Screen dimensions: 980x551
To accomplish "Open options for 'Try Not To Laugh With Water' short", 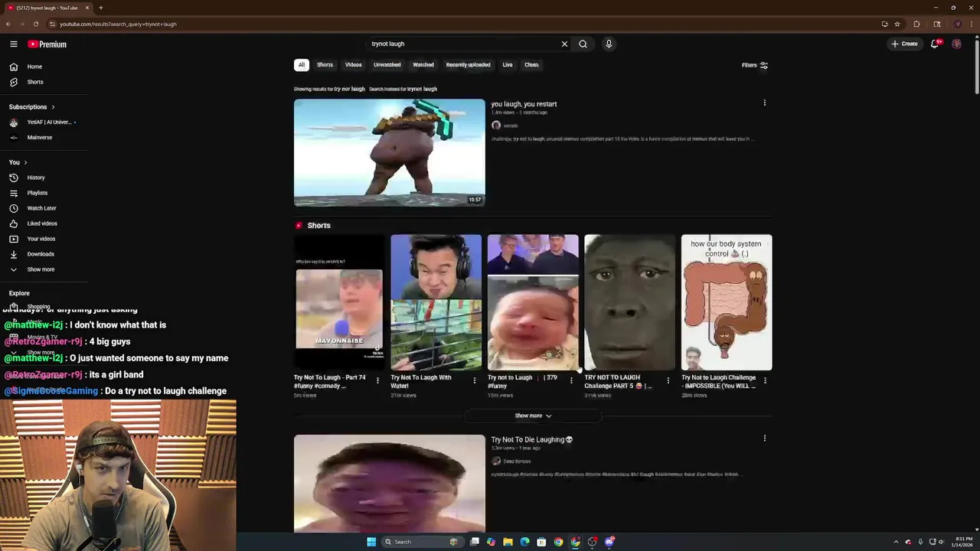I will [x=474, y=380].
